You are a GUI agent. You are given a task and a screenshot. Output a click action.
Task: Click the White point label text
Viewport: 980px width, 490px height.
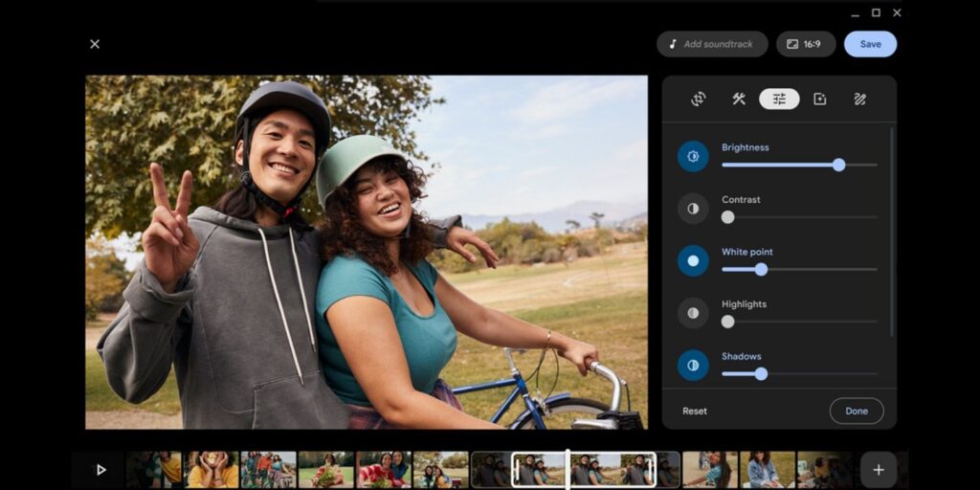point(746,252)
